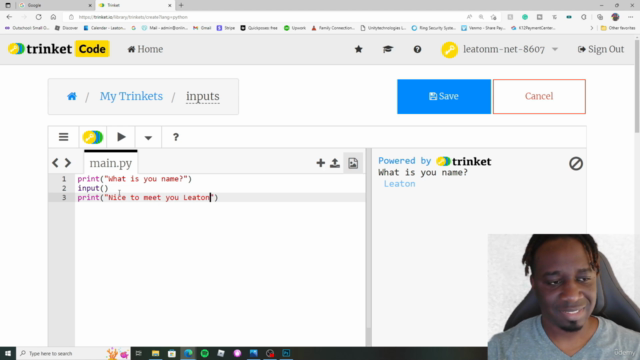Click the browser back button
Screen dimensions: 640x360
[9, 17]
